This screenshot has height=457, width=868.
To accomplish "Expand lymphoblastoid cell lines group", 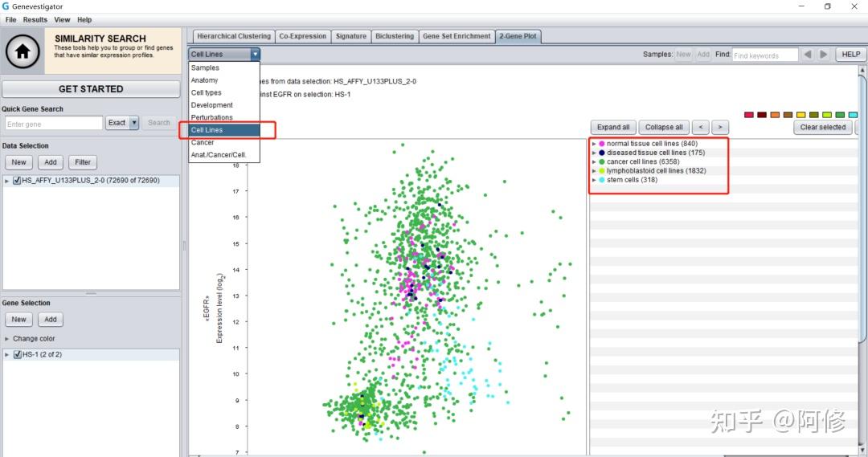I will 594,171.
